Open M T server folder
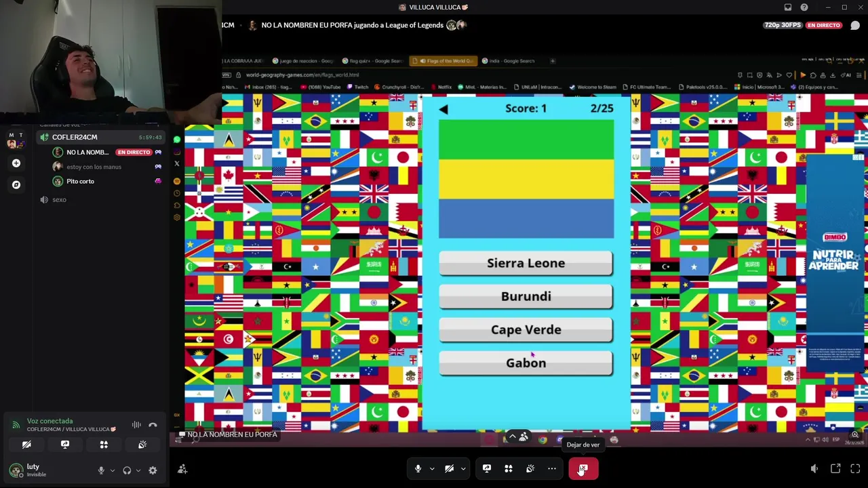Screen dimensions: 868x488 coord(16,140)
